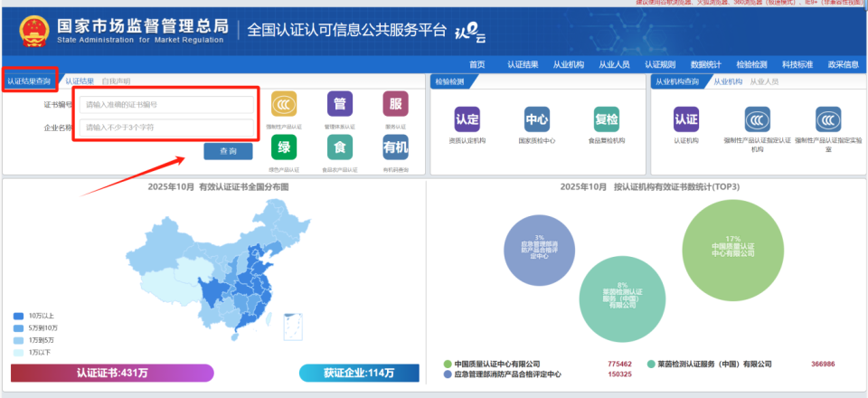The image size is (868, 398).
Task: Click the 17% 中国质量认证中心 green bubble
Action: pos(733,251)
